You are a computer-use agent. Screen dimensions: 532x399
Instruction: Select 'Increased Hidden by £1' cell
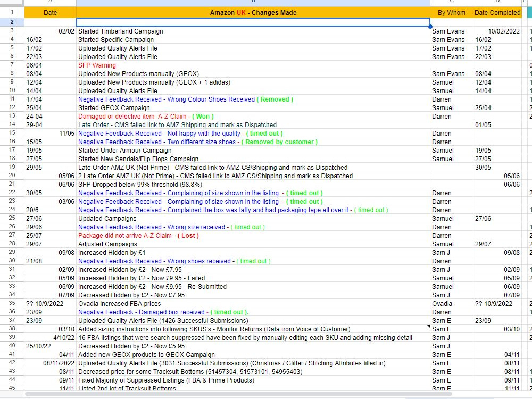pos(253,252)
